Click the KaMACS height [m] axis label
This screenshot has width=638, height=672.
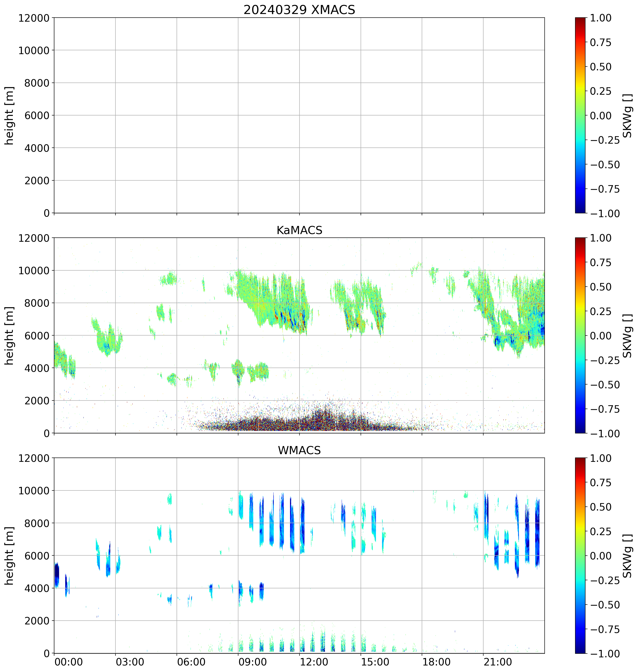9,336
